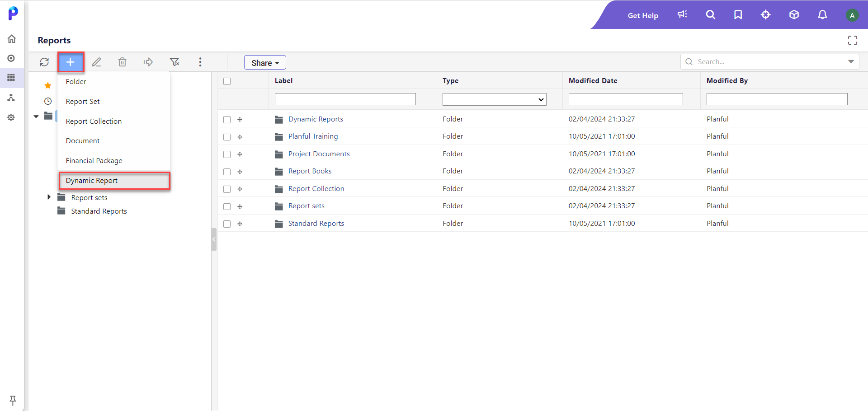This screenshot has width=868, height=411.
Task: Check the Project Documents row checkbox
Action: 227,154
